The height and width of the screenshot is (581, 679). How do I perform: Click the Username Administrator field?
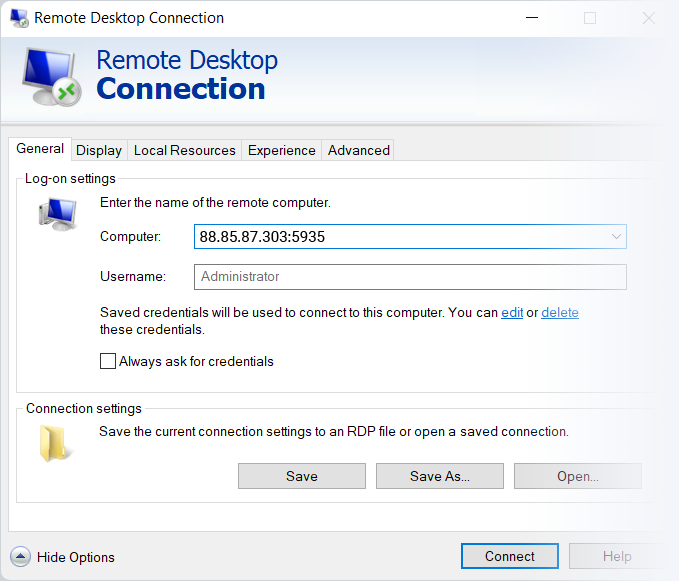pos(410,277)
